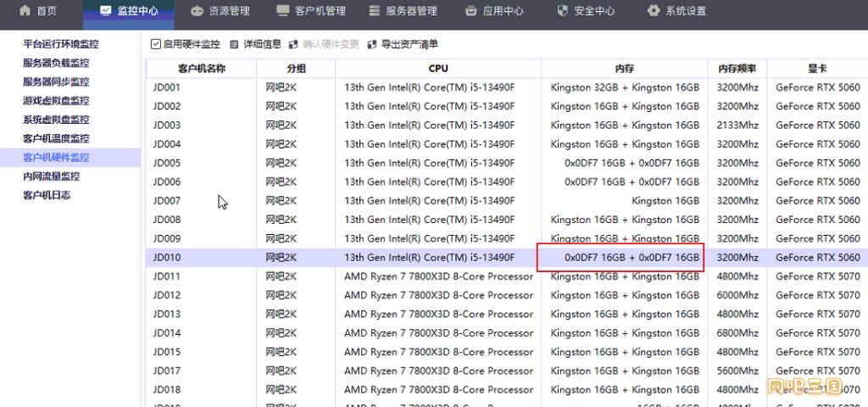Select 客户机硬件监控 in sidebar

click(70, 157)
